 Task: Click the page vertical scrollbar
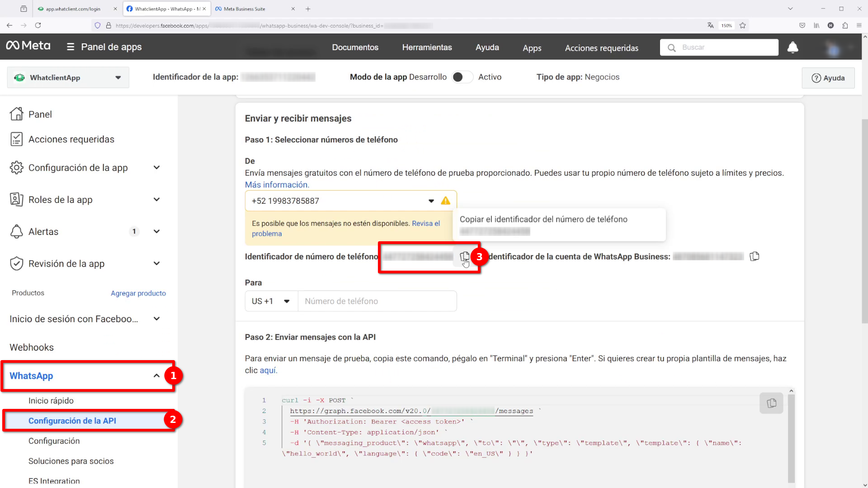coord(864,221)
